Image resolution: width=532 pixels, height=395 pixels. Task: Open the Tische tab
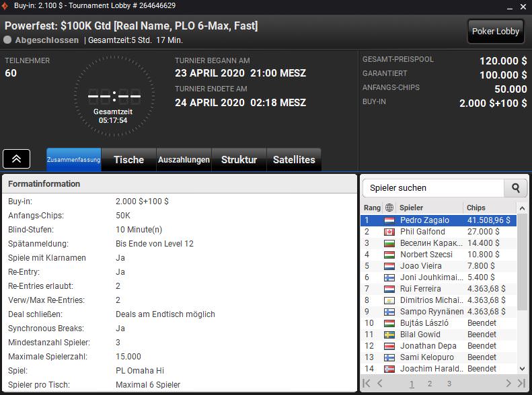(x=128, y=160)
